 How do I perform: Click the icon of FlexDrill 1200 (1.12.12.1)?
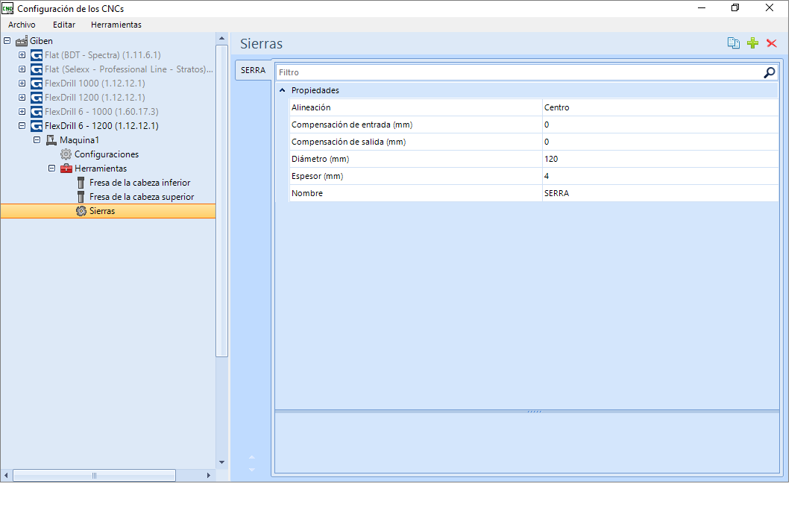click(x=37, y=98)
